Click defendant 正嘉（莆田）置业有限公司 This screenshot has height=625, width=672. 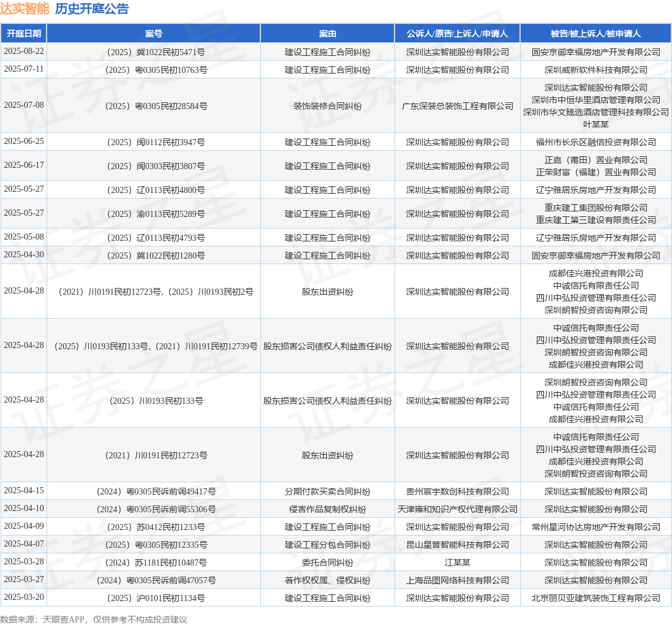coord(595,160)
